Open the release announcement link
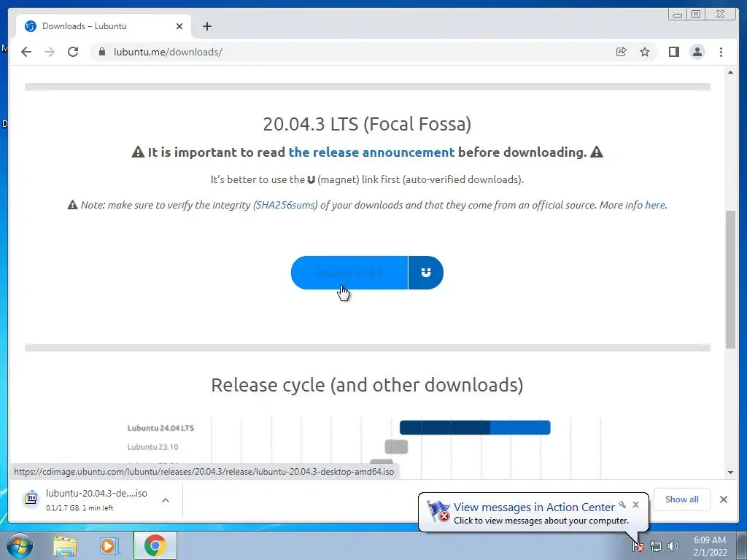Viewport: 747px width, 560px height. pos(371,152)
